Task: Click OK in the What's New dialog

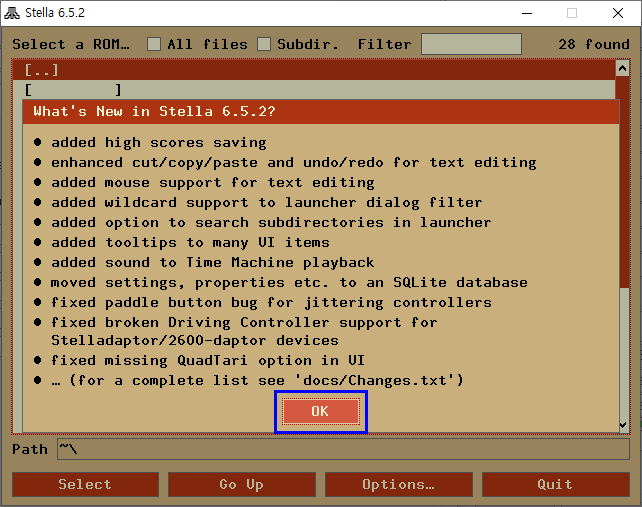Action: [x=321, y=411]
